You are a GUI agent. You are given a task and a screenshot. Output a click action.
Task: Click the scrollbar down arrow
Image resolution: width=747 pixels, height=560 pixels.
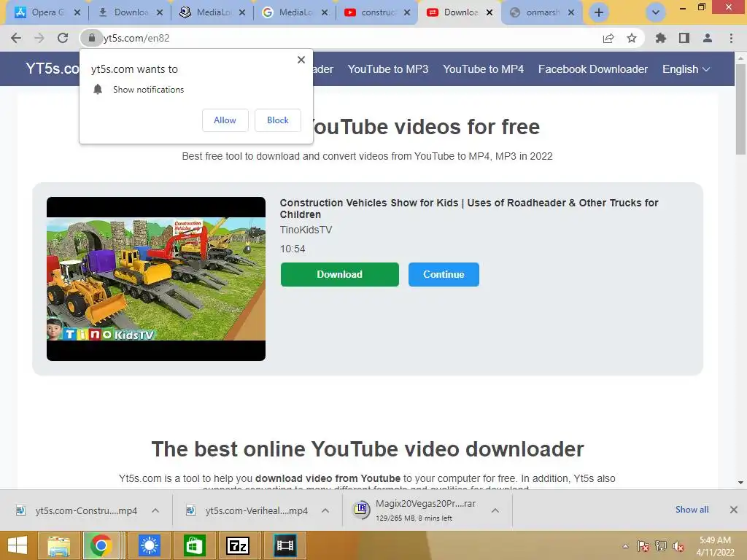tap(740, 483)
